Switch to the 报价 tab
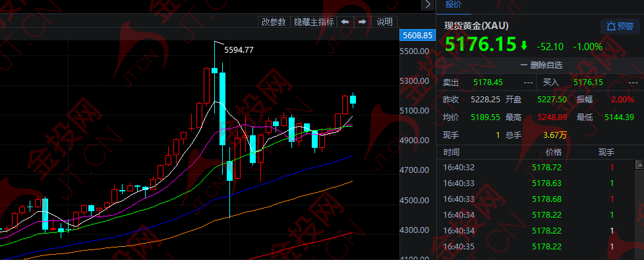644x260 pixels. coord(454,5)
